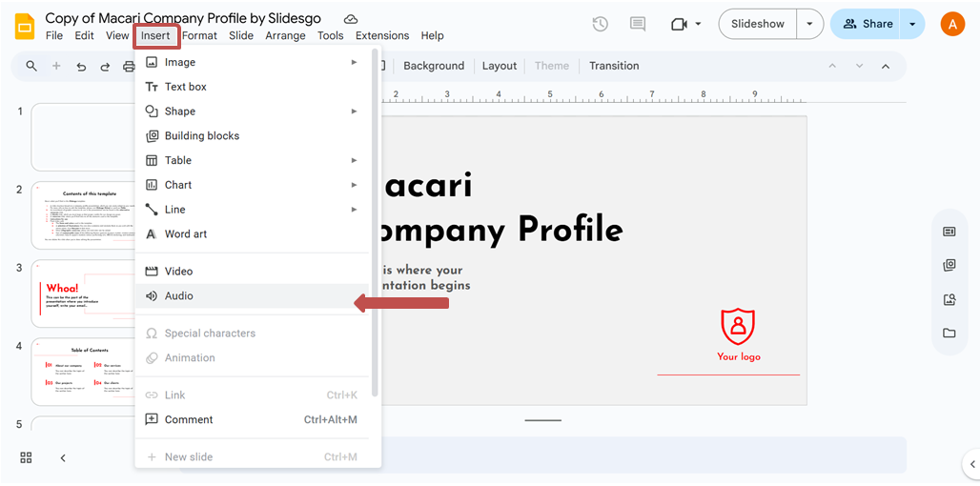
Task: Click the down chevron in toolbar
Action: (859, 66)
